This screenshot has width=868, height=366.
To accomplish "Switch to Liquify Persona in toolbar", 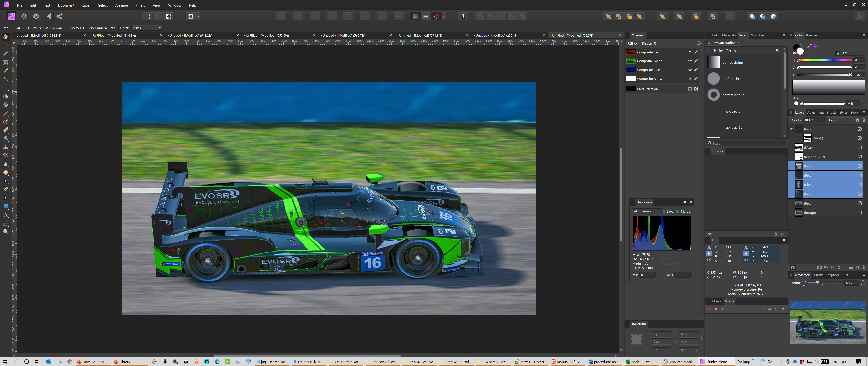I will (24, 16).
